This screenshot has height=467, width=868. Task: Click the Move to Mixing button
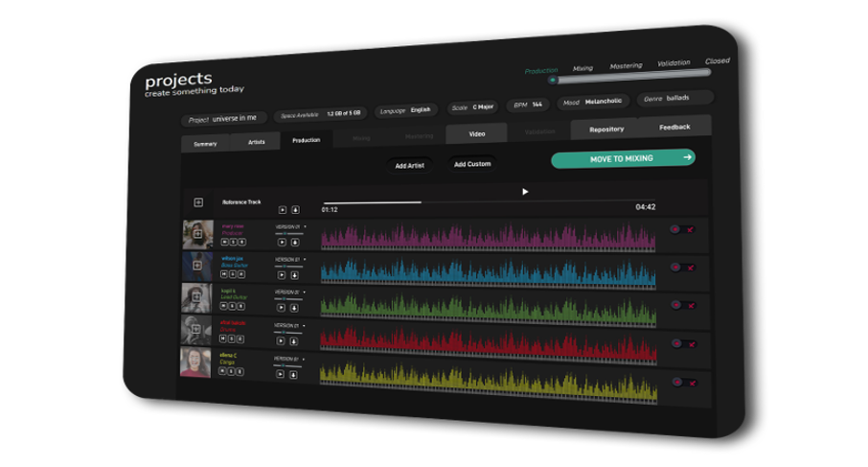point(622,158)
